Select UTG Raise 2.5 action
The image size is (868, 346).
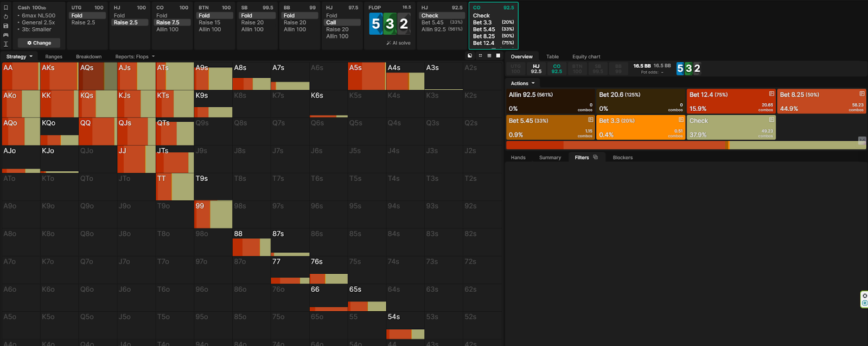click(87, 22)
